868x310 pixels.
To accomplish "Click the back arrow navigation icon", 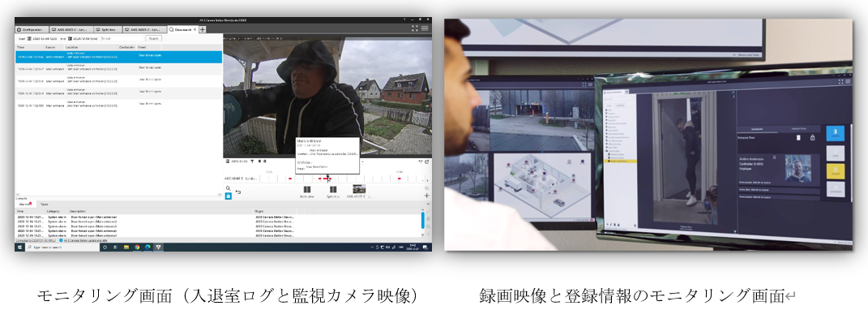I will pyautogui.click(x=237, y=192).
